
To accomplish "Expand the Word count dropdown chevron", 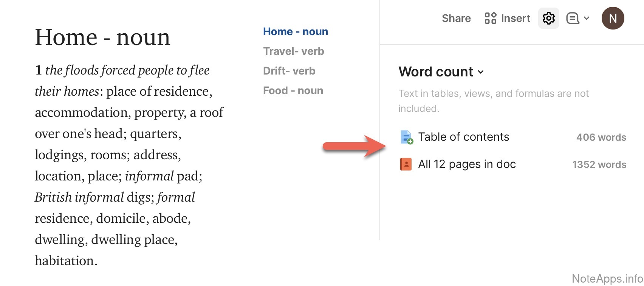I will click(481, 72).
